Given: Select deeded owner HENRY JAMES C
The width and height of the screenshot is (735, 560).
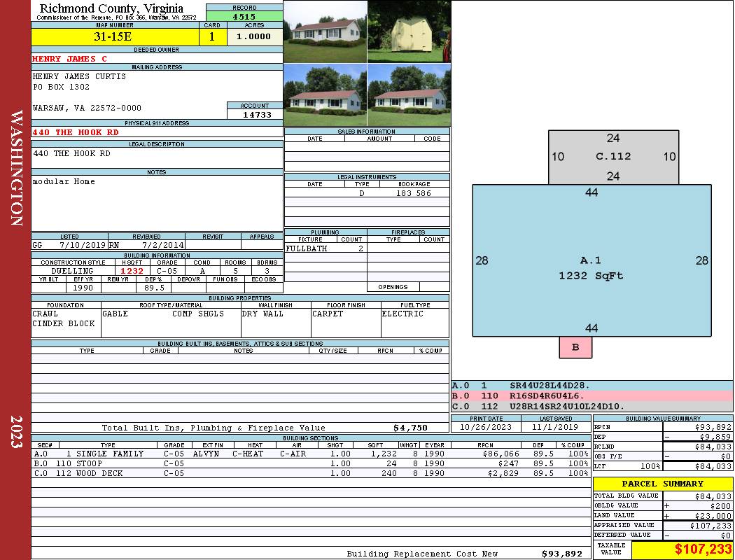Looking at the screenshot, I should 69,59.
